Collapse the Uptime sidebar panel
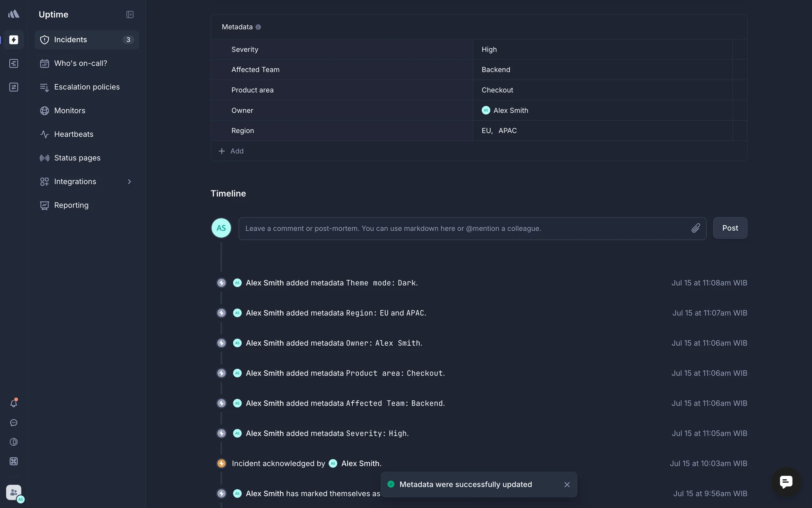 [130, 14]
